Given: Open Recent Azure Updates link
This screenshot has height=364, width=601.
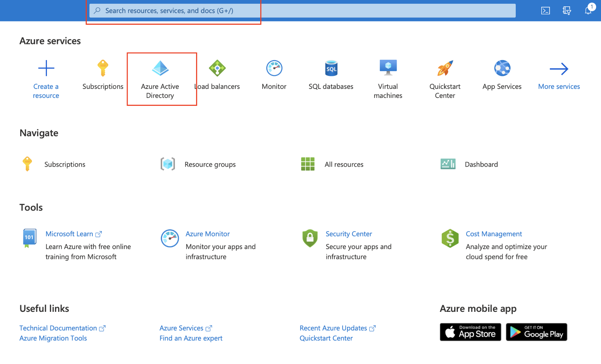Looking at the screenshot, I should (x=338, y=328).
